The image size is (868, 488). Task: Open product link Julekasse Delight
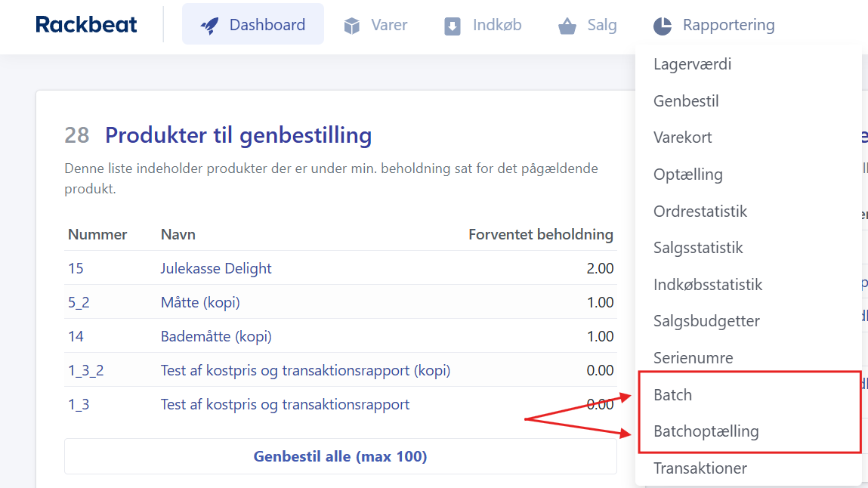pos(216,268)
